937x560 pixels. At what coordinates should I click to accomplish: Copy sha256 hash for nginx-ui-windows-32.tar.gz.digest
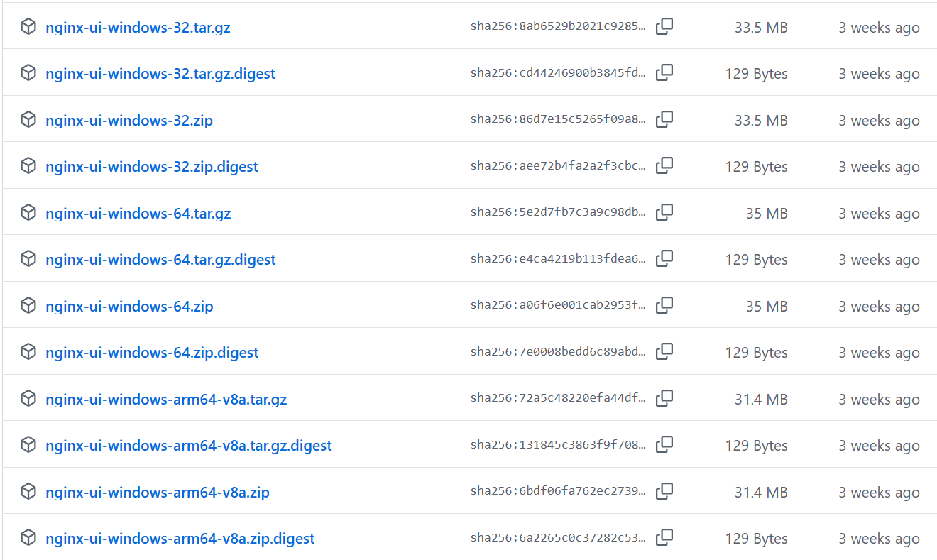[664, 73]
